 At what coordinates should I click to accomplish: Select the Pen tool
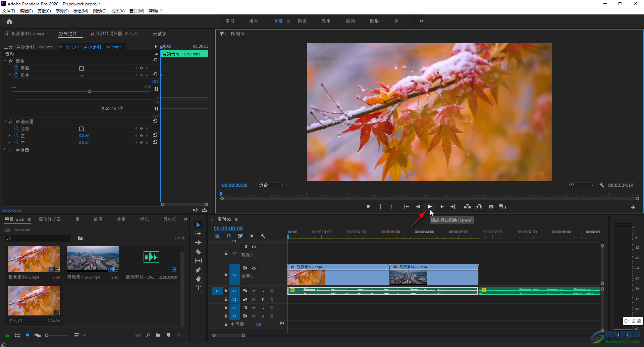(x=198, y=270)
